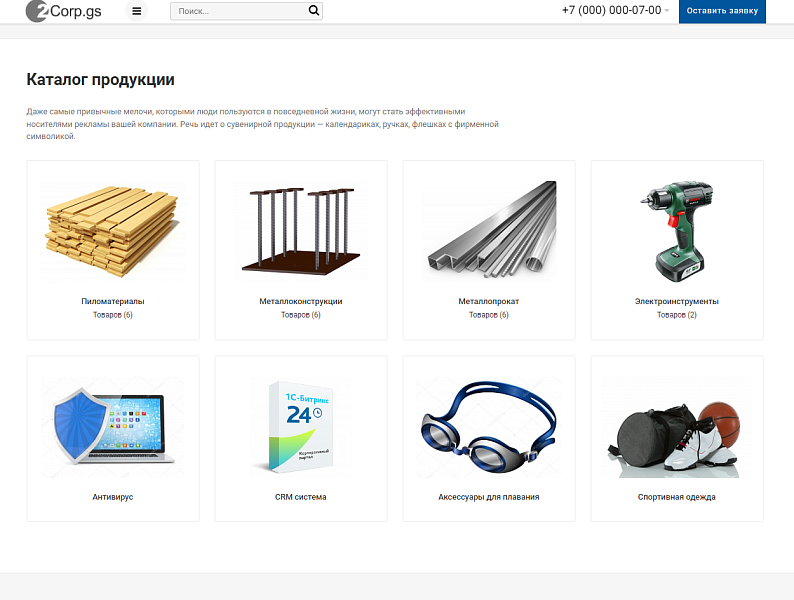Open the 1C-Bitrix 24 box image
The image size is (794, 600).
click(300, 425)
